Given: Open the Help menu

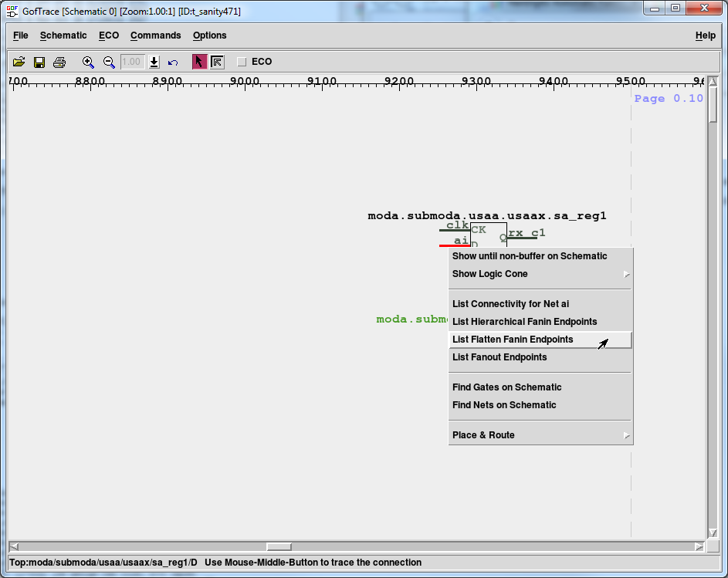Looking at the screenshot, I should (705, 35).
